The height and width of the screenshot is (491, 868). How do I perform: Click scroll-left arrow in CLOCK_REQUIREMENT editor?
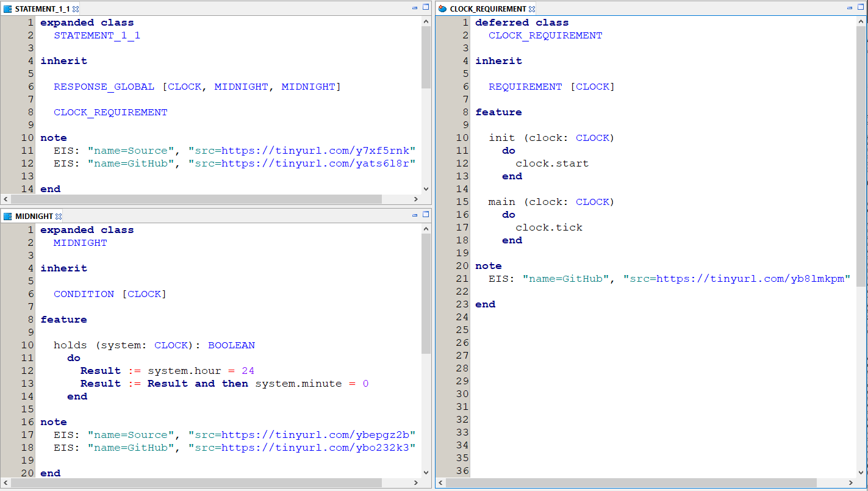441,483
